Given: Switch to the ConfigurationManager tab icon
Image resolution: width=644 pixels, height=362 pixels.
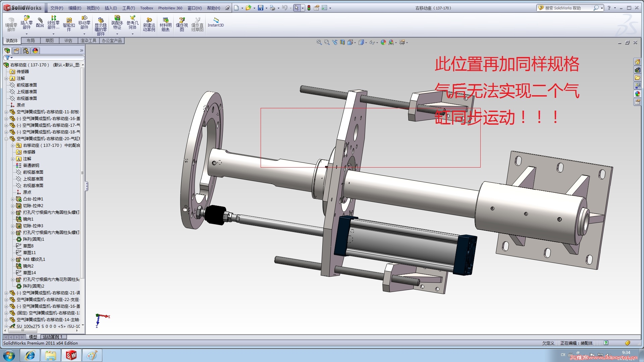Looking at the screenshot, I should pos(26,51).
